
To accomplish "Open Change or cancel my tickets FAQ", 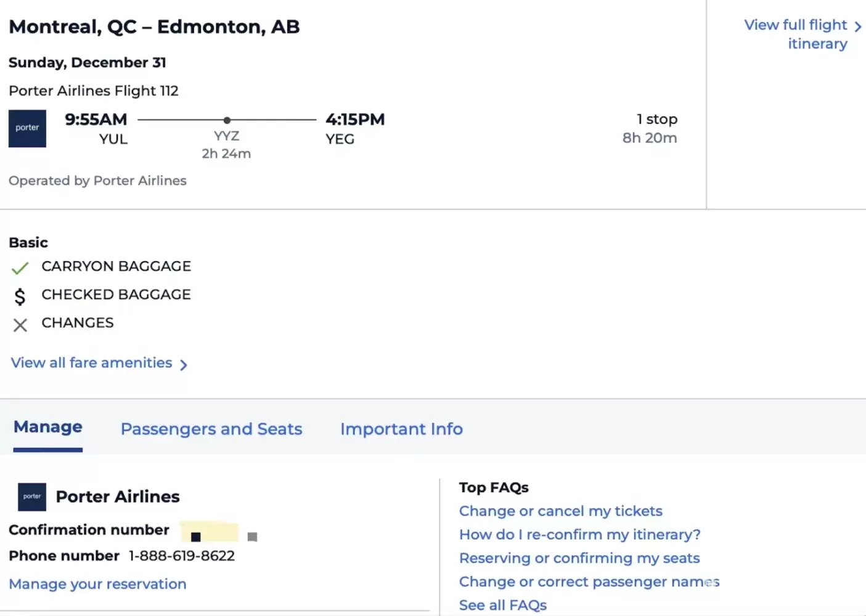I will (x=560, y=511).
